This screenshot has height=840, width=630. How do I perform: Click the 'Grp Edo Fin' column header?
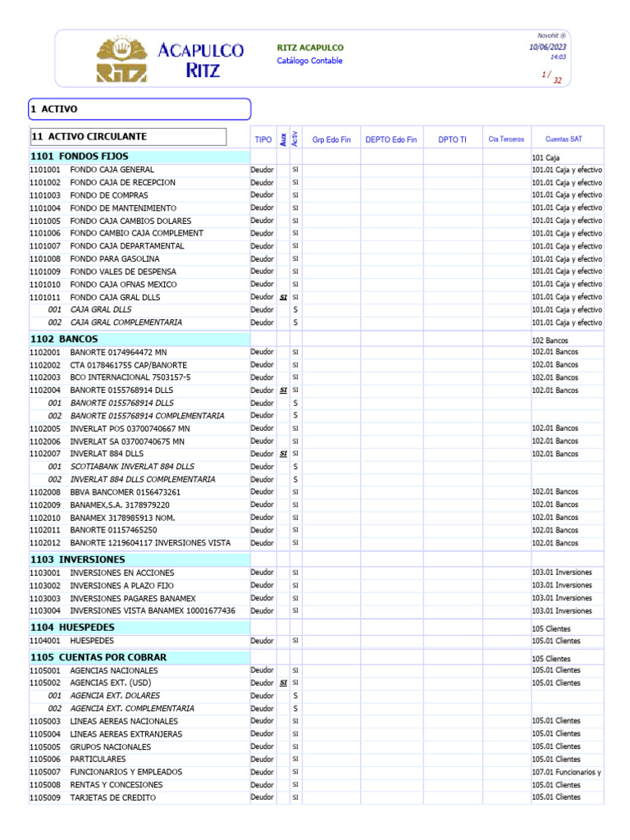(x=331, y=139)
